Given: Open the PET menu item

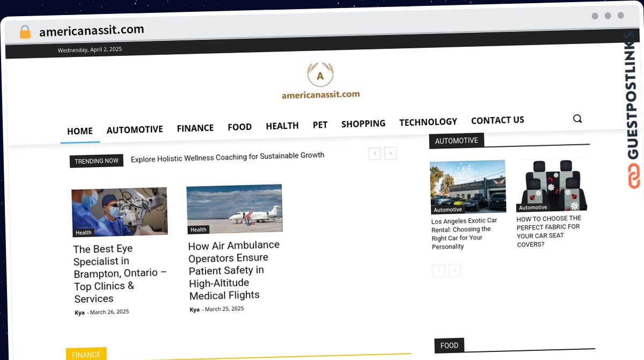Looking at the screenshot, I should click(320, 125).
